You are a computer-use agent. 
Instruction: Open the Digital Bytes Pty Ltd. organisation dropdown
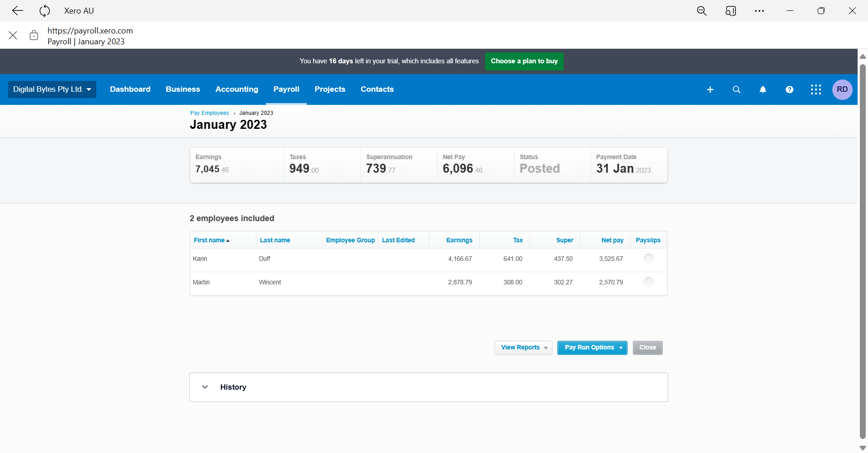(52, 90)
